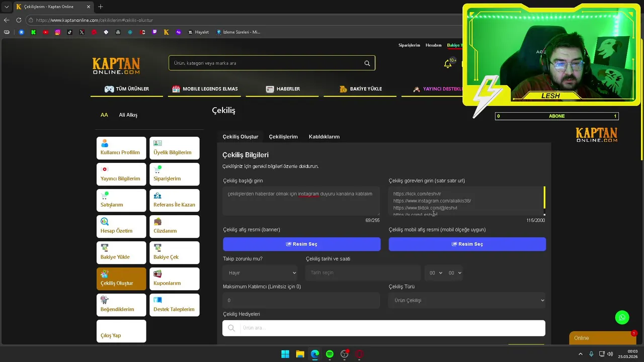The image size is (644, 362).
Task: Open the YouTube bookmark icon
Action: [46, 32]
